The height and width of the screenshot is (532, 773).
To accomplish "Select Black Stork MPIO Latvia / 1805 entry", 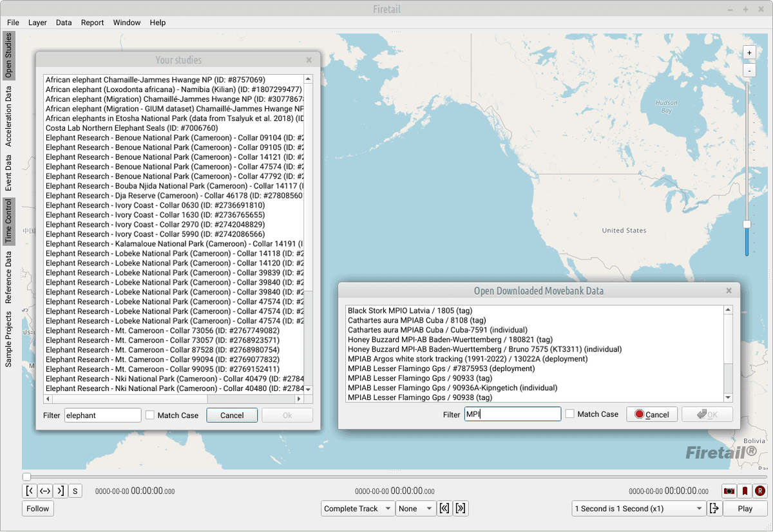I will pos(535,310).
